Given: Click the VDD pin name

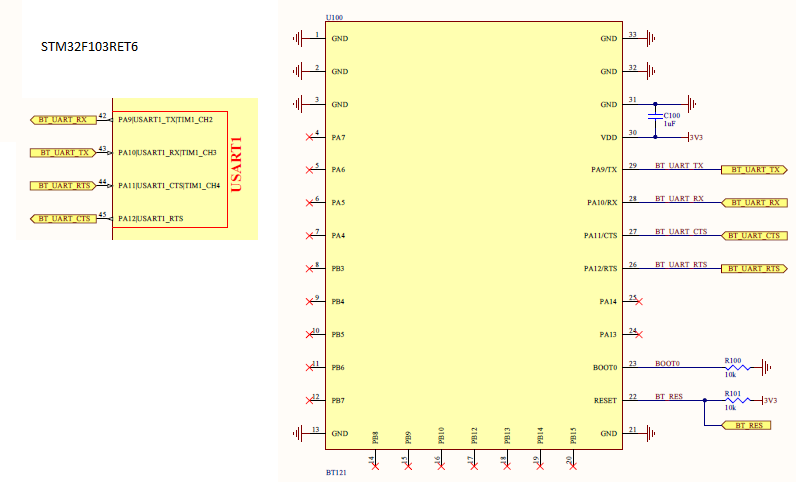Looking at the screenshot, I should point(609,138).
